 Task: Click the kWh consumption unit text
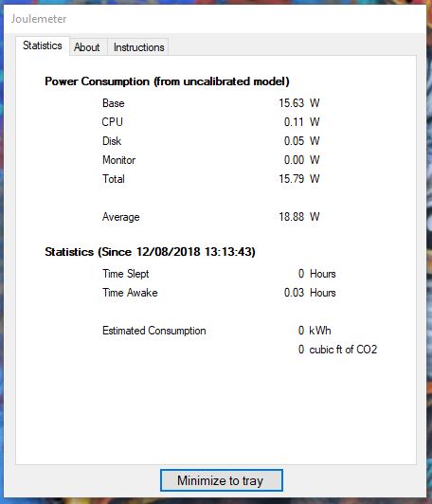[x=320, y=331]
